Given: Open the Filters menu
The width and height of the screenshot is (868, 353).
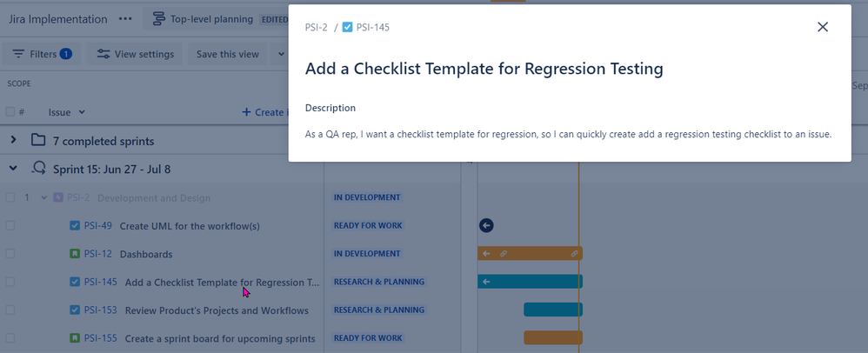Looking at the screenshot, I should pos(42,54).
